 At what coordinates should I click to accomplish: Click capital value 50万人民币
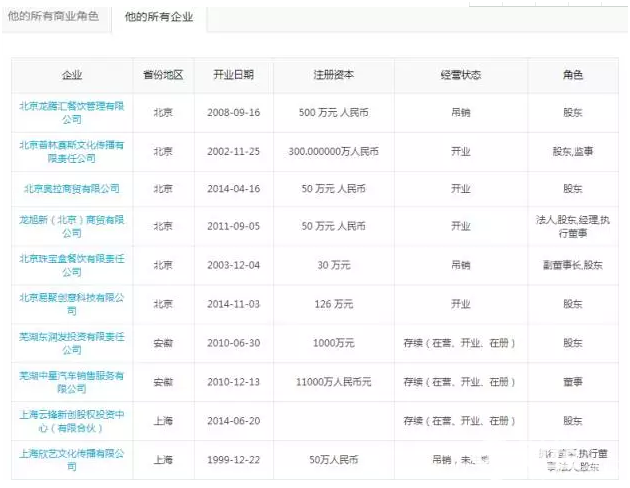coord(333,460)
